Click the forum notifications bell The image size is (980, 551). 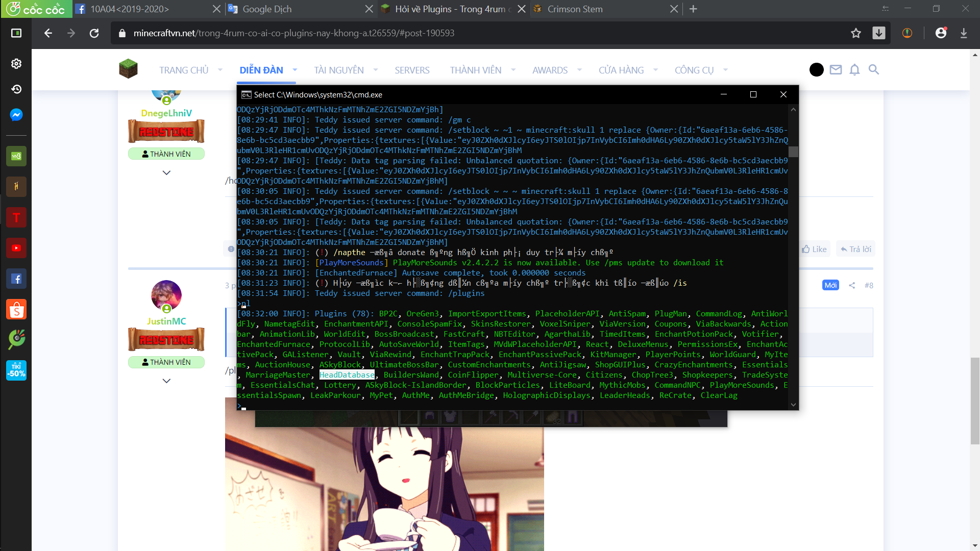[x=854, y=70]
